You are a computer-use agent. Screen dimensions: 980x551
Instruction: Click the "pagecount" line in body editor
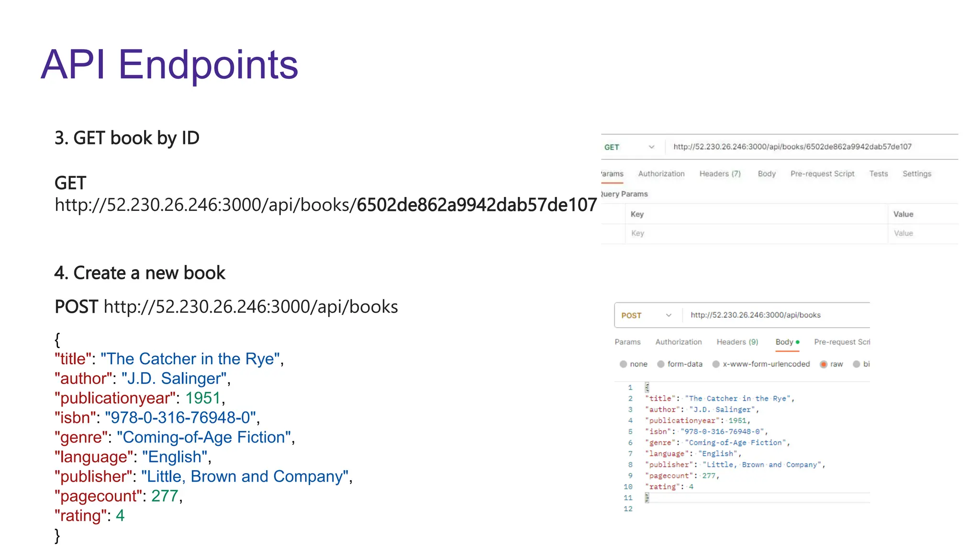[682, 475]
